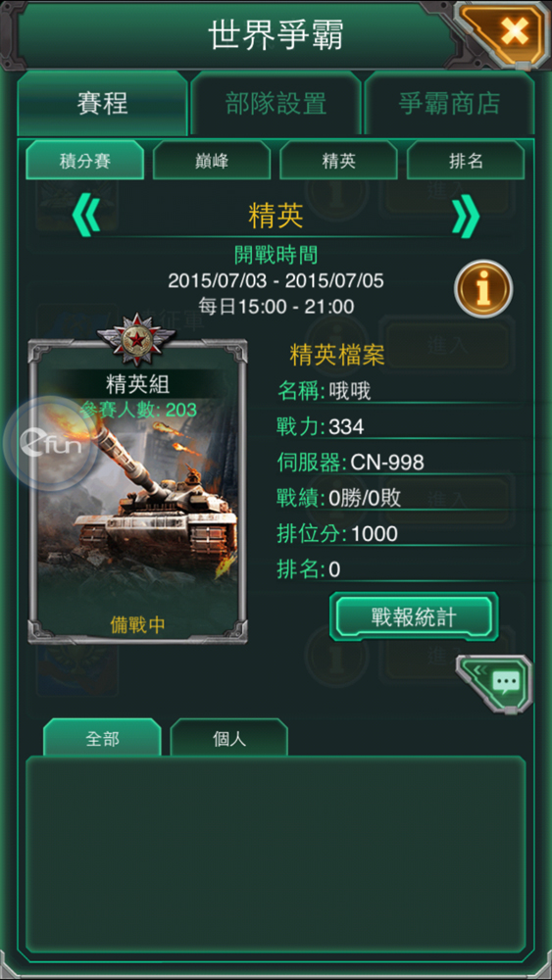The height and width of the screenshot is (980, 552).
Task: Click the orange info icon beside 開戰時間
Action: point(483,289)
